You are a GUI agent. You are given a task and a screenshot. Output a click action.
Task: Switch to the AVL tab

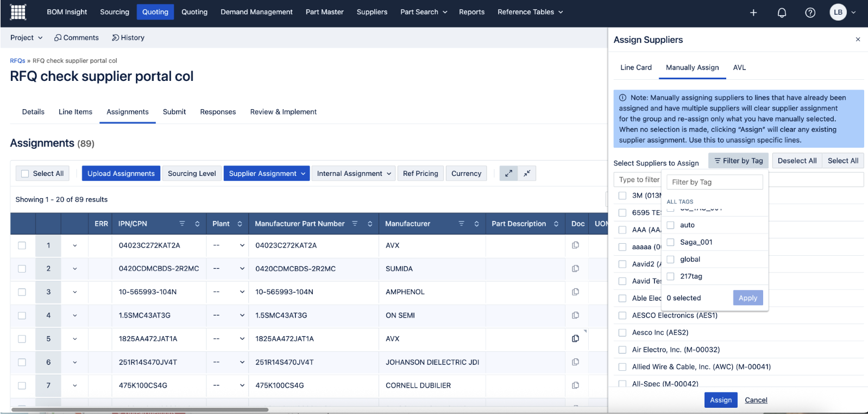click(x=739, y=67)
